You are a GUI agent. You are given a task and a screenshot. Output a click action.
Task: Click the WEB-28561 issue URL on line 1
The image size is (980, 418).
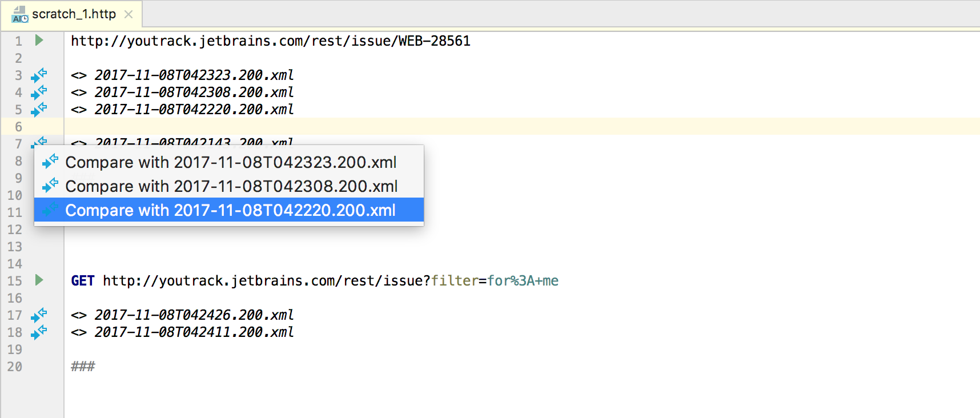pos(271,41)
